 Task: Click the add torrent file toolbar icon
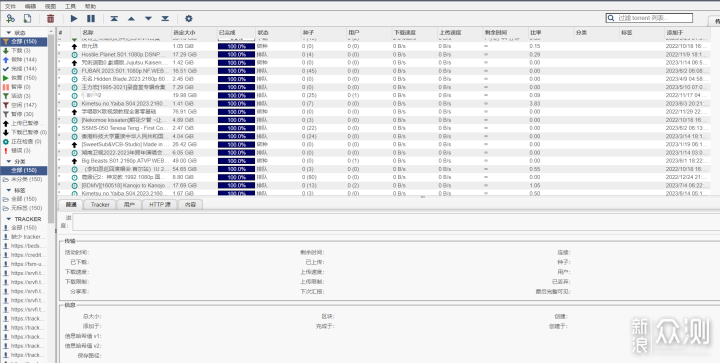coord(28,18)
